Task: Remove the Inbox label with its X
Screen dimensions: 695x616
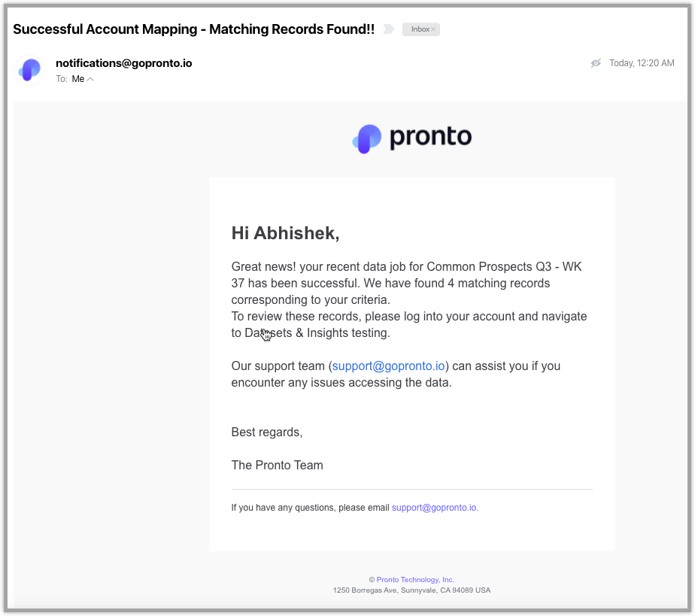Action: pos(433,29)
